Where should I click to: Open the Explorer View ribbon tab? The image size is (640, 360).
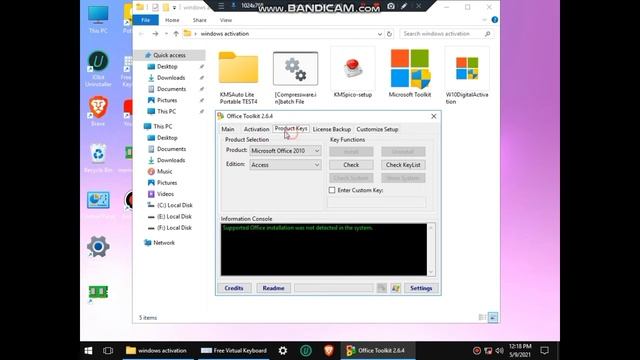click(x=226, y=20)
